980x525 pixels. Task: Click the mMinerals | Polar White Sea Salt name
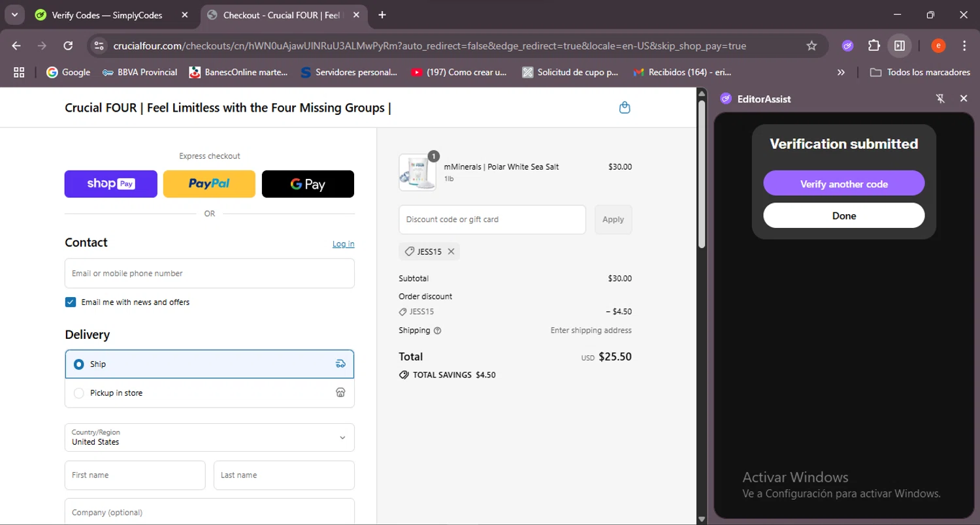[502, 167]
